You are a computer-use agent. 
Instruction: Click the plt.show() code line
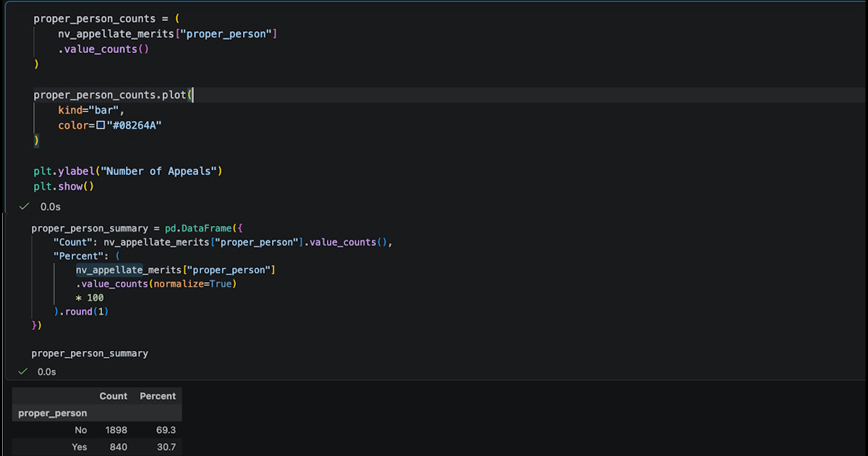64,186
